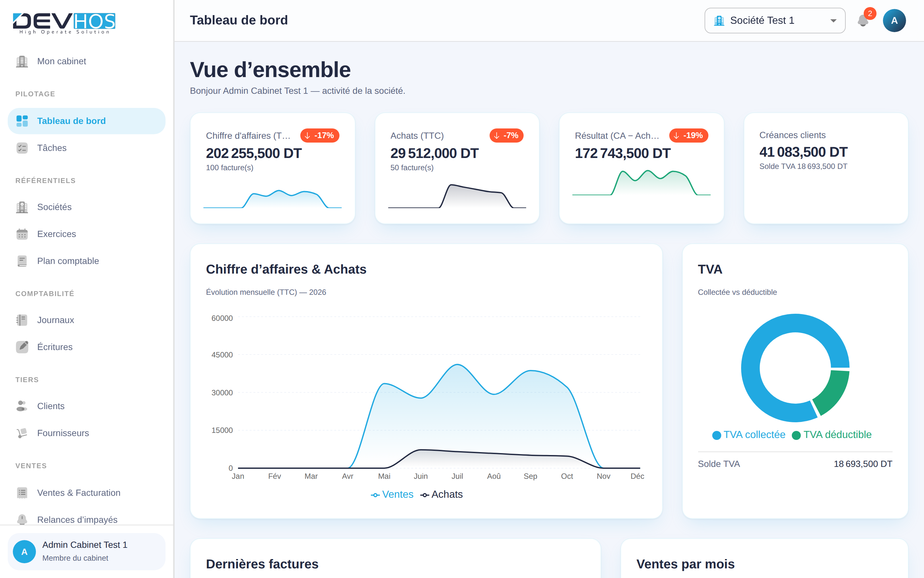Click the green TVA déductible donut segment
The height and width of the screenshot is (578, 924).
(832, 393)
